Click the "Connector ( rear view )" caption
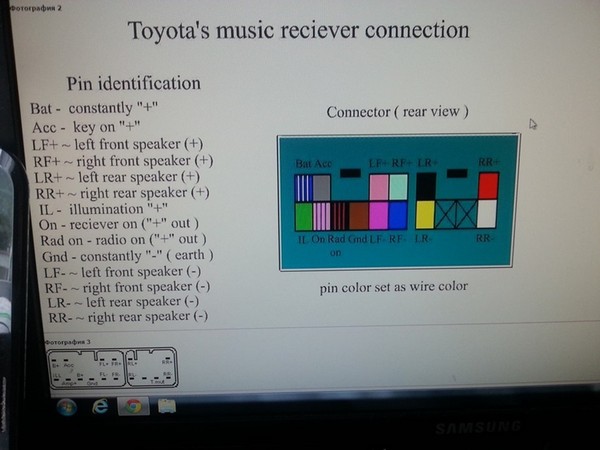 click(397, 112)
